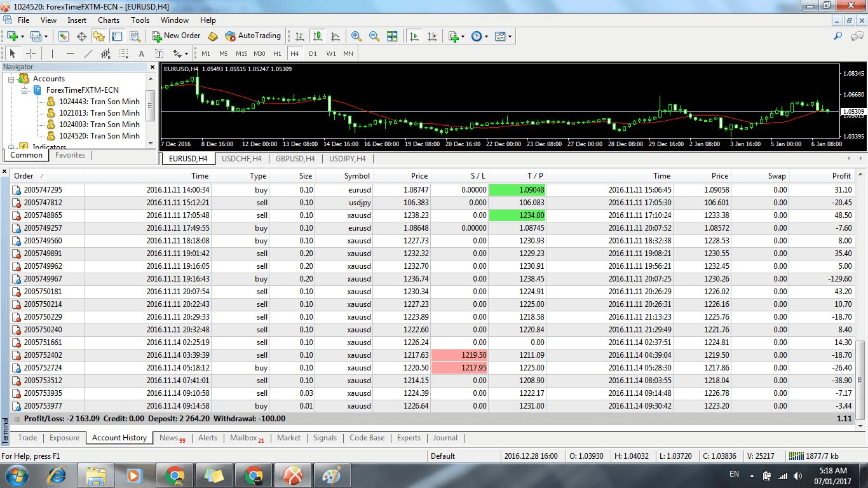This screenshot has height=488, width=868.
Task: Open Periods dropdown arrow
Action: 486,36
